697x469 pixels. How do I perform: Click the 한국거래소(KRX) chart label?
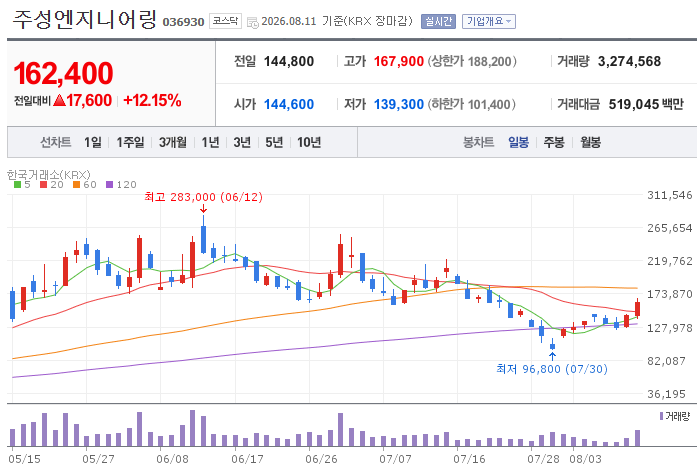tap(49, 175)
